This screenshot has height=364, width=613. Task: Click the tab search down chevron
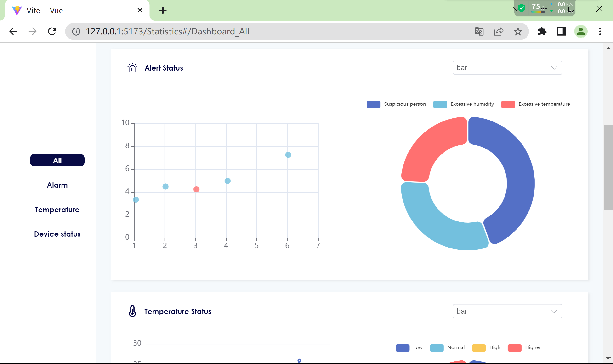click(x=516, y=9)
